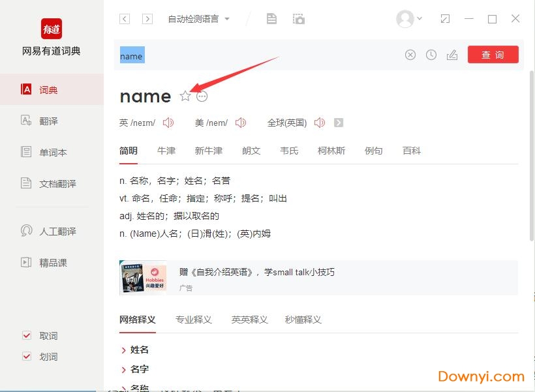Play the British pronunciation audio
The height and width of the screenshot is (392, 535).
[x=168, y=123]
